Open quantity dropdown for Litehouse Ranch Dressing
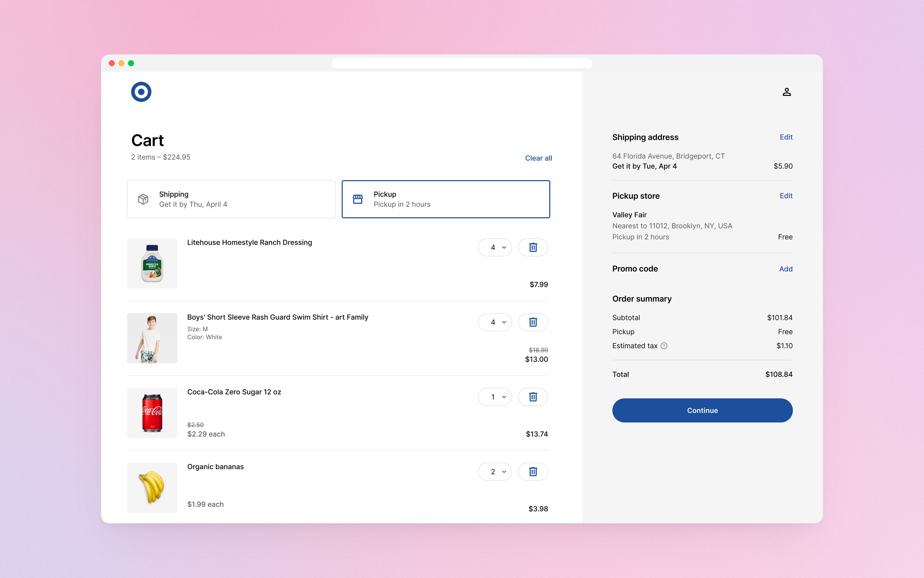The image size is (924, 578). click(x=495, y=247)
